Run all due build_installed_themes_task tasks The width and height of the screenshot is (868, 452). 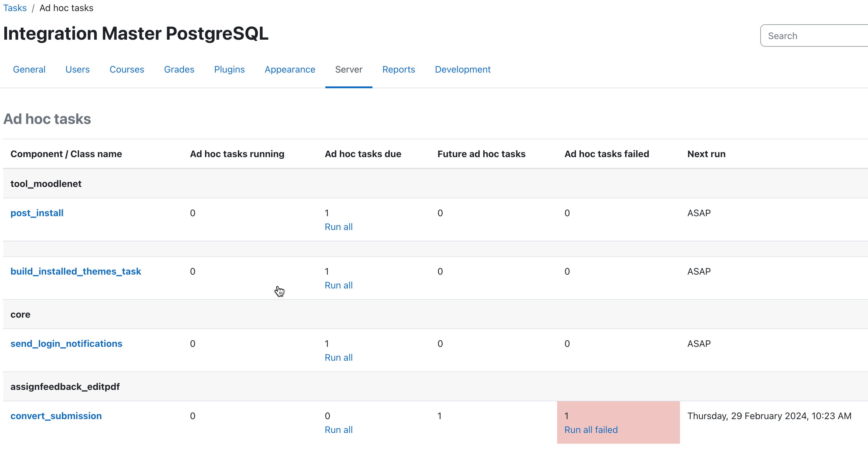[x=339, y=285]
